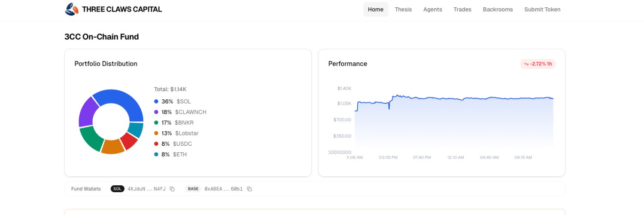Click the performance line chart area
The height and width of the screenshot is (215, 644).
pyautogui.click(x=454, y=123)
